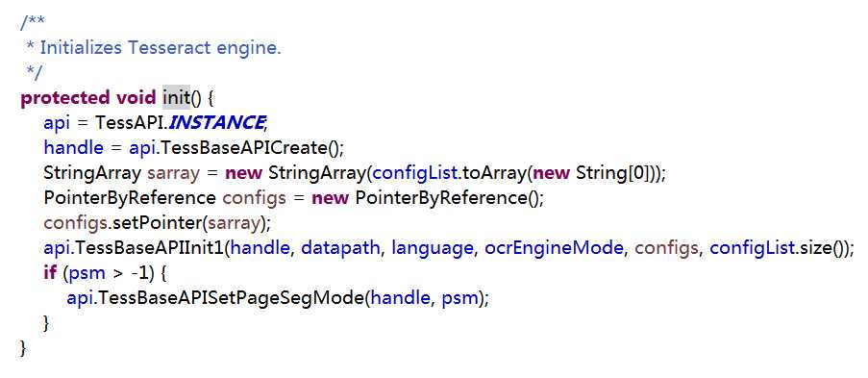
Task: Click the void keyword
Action: pyautogui.click(x=136, y=97)
